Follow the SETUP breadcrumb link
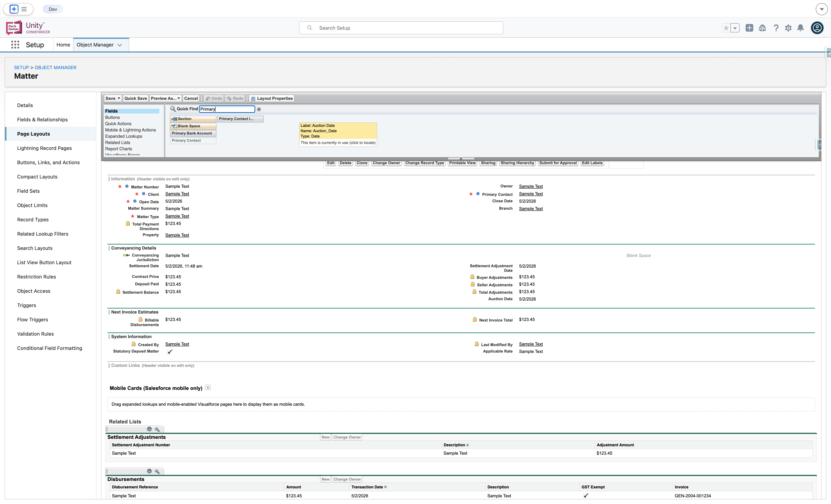Image resolution: width=831 pixels, height=504 pixels. coord(21,67)
